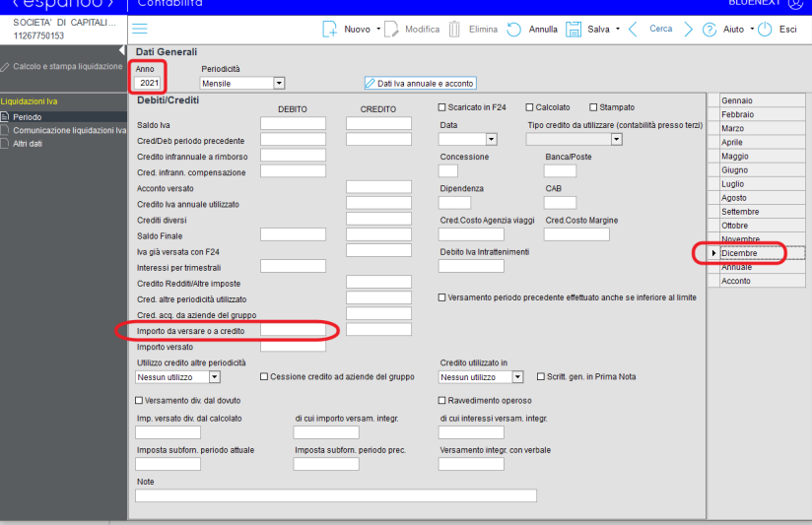Screen dimensions: 812x525
Task: Expand the Salva dropdown arrow
Action: click(x=617, y=29)
